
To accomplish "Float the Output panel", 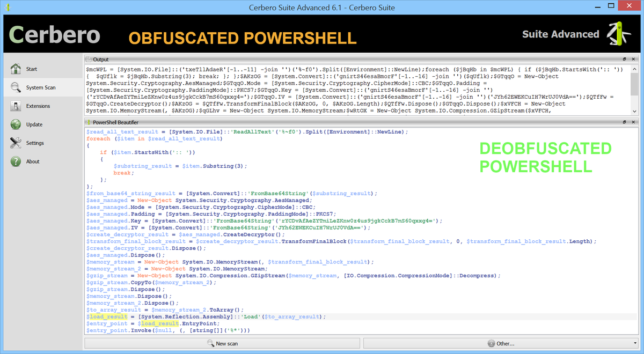I will pyautogui.click(x=624, y=60).
